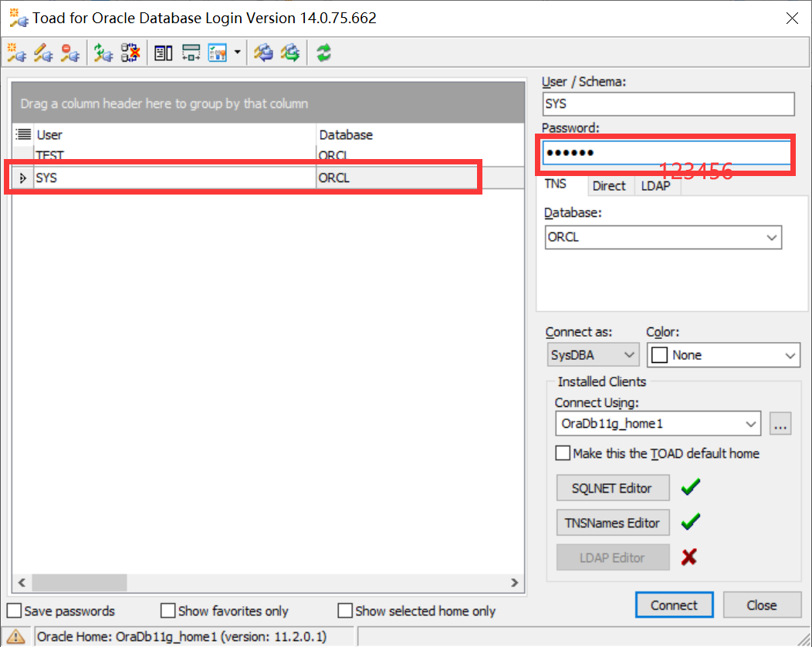Expand the Connect Using home dropdown

pos(750,423)
